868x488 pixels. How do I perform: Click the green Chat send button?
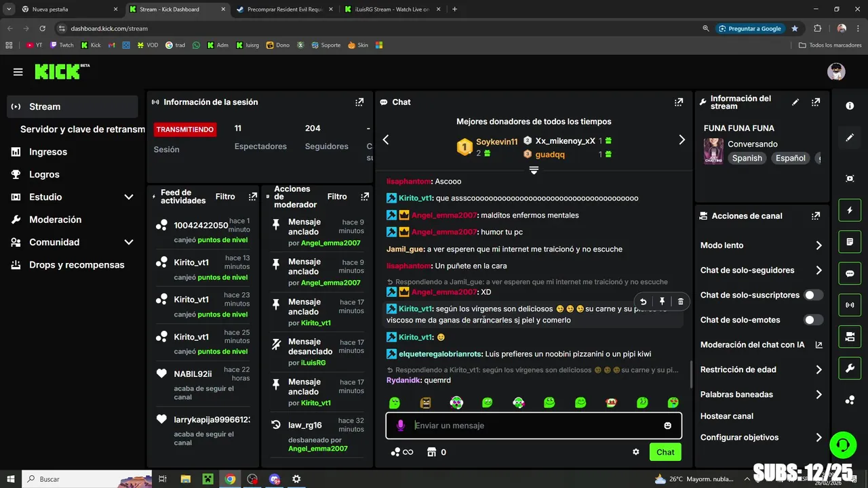[665, 452]
